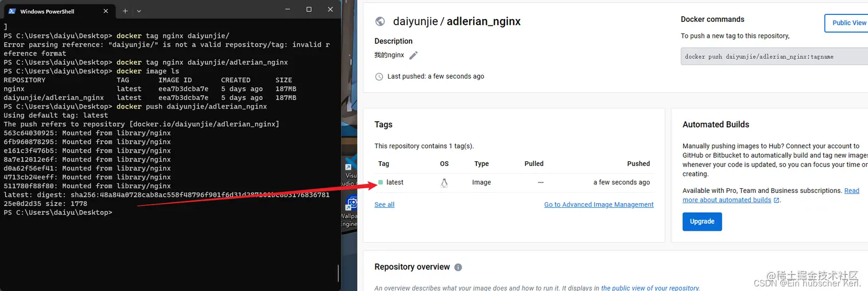Open the See all tags link

[x=385, y=204]
